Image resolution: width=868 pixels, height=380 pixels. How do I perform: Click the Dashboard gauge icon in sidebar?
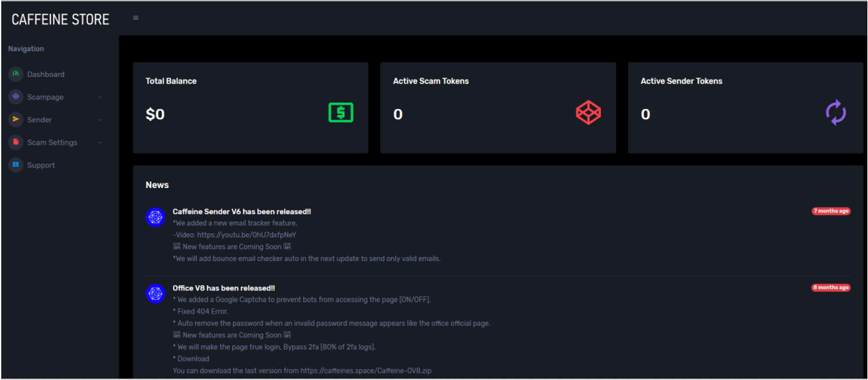(16, 74)
